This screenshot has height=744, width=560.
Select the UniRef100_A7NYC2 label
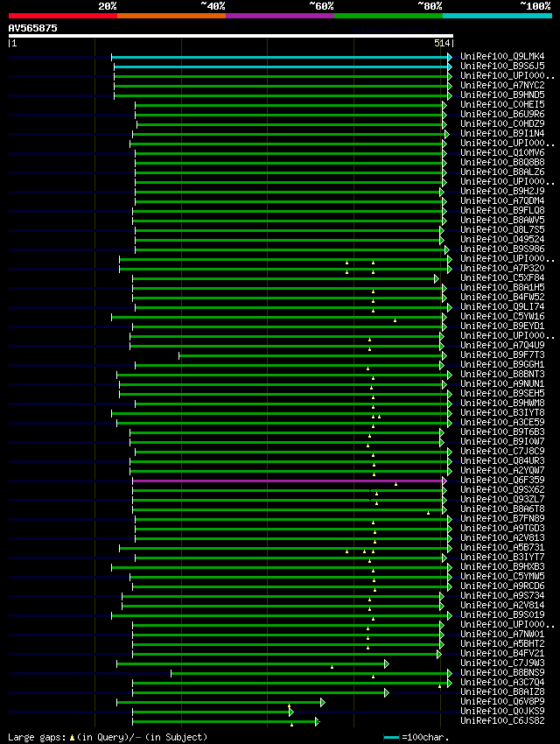(x=502, y=86)
